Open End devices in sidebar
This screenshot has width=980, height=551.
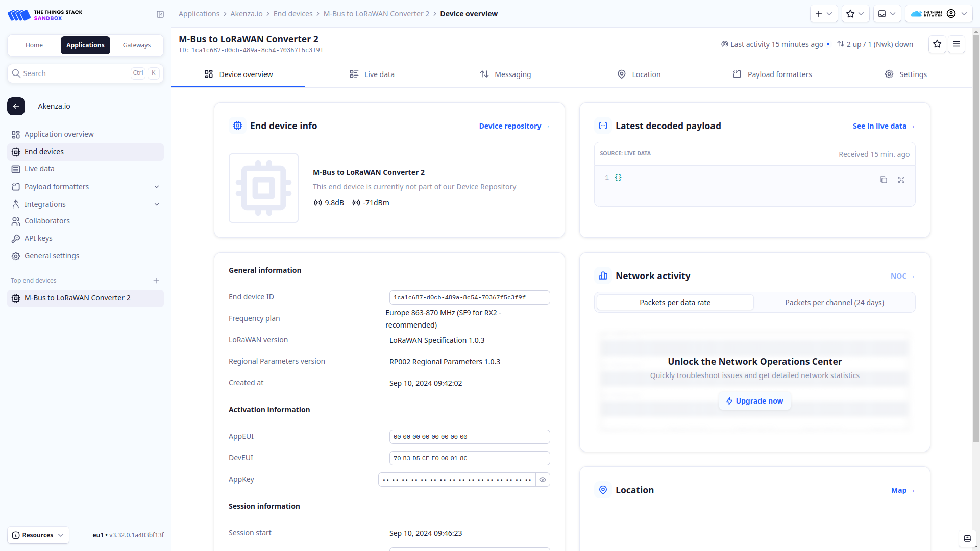click(x=85, y=152)
